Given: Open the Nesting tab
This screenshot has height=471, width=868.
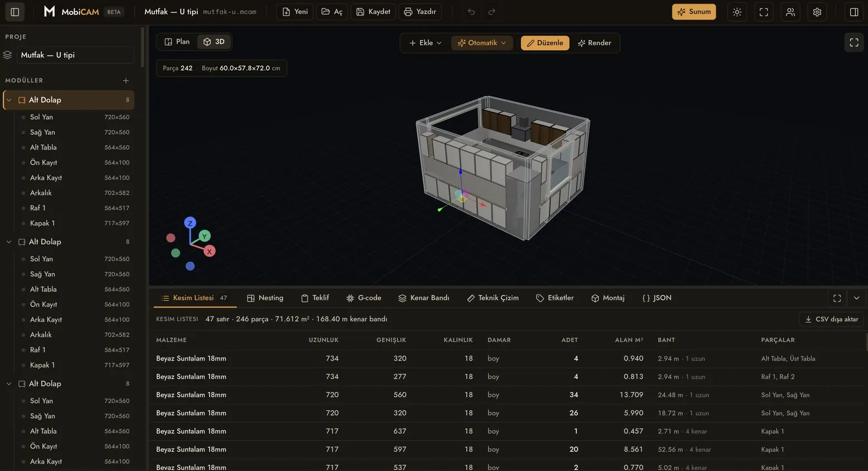Looking at the screenshot, I should [265, 298].
